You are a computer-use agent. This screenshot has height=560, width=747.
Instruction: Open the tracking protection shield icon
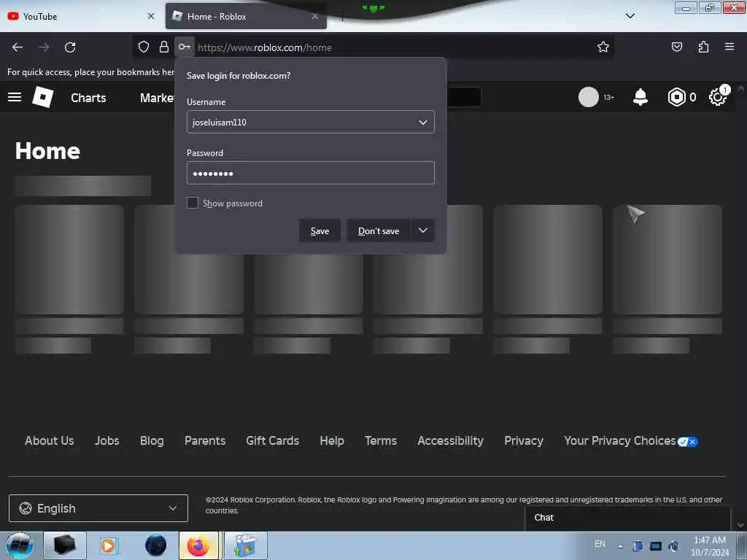coord(144,47)
